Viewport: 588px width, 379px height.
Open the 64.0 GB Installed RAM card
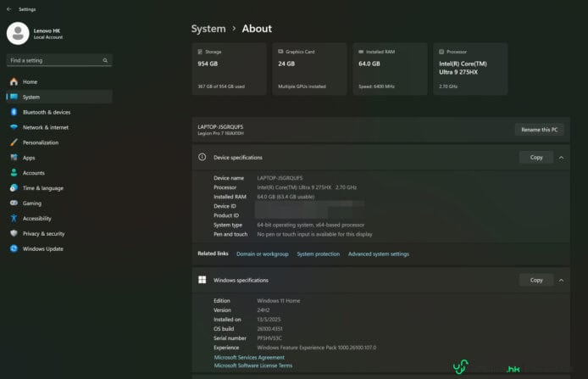coord(390,69)
